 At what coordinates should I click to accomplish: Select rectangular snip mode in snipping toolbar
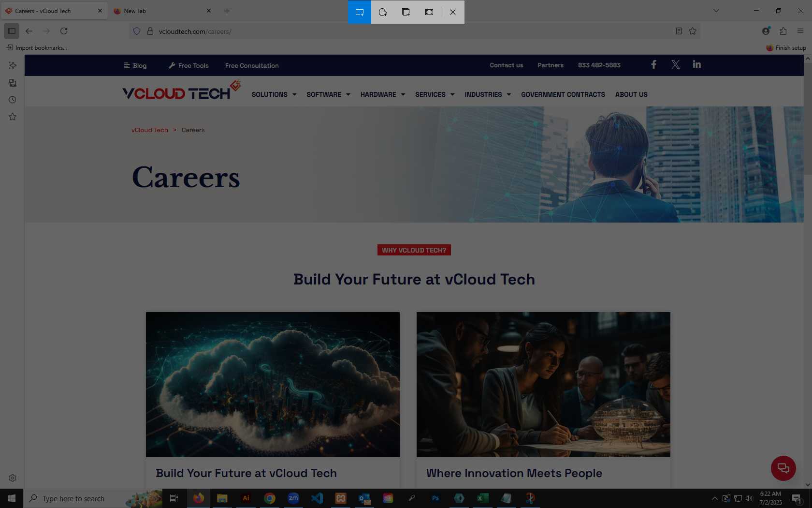pos(360,12)
